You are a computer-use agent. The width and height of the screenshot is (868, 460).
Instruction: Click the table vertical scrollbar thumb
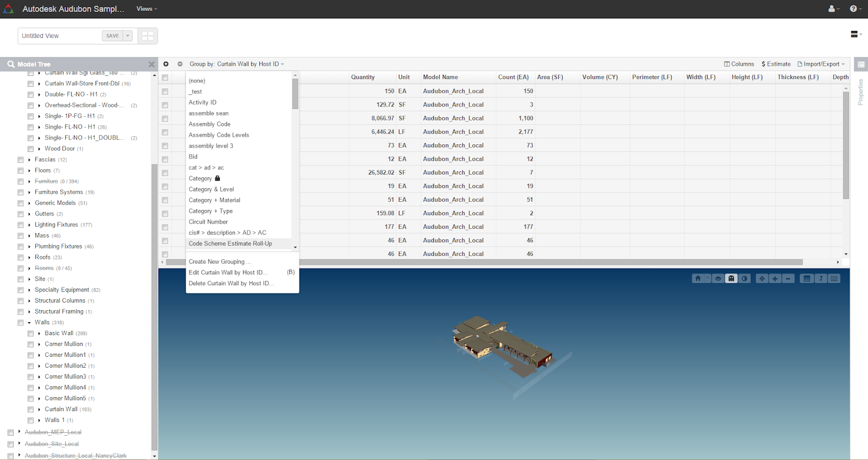846,145
